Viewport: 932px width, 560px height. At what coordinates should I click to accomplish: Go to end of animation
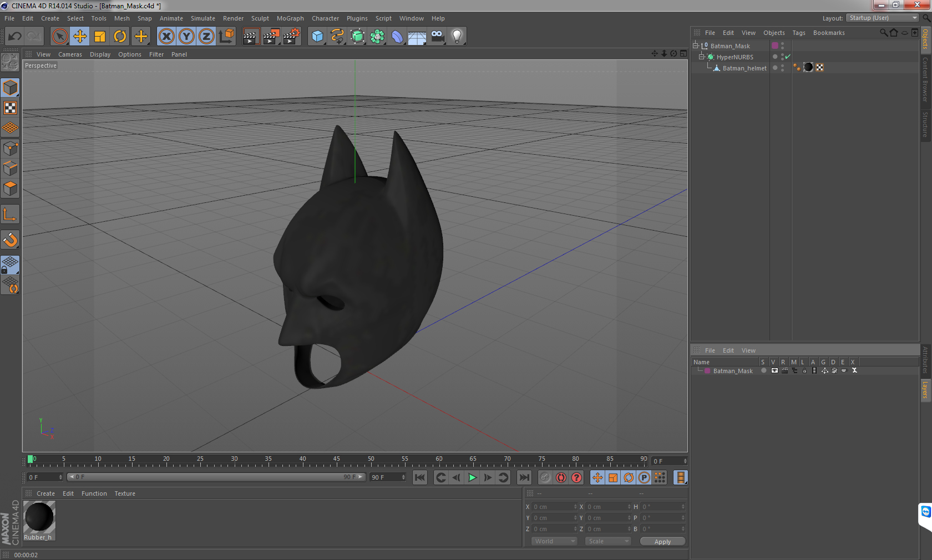click(524, 477)
